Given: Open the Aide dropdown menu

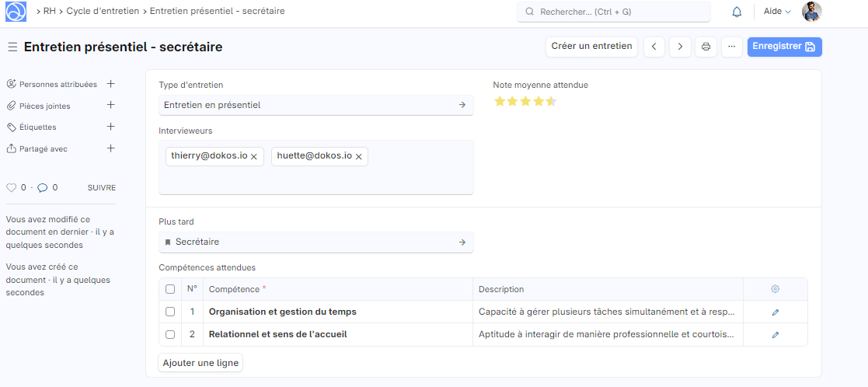Looking at the screenshot, I should (777, 12).
